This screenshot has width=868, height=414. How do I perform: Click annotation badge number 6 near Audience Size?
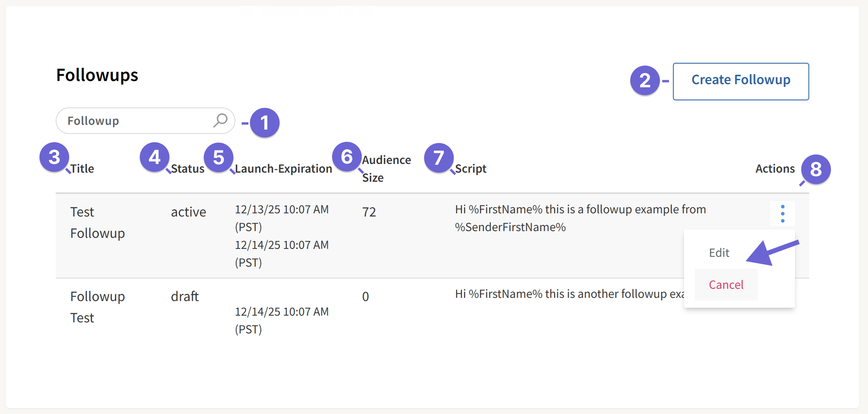click(x=347, y=158)
